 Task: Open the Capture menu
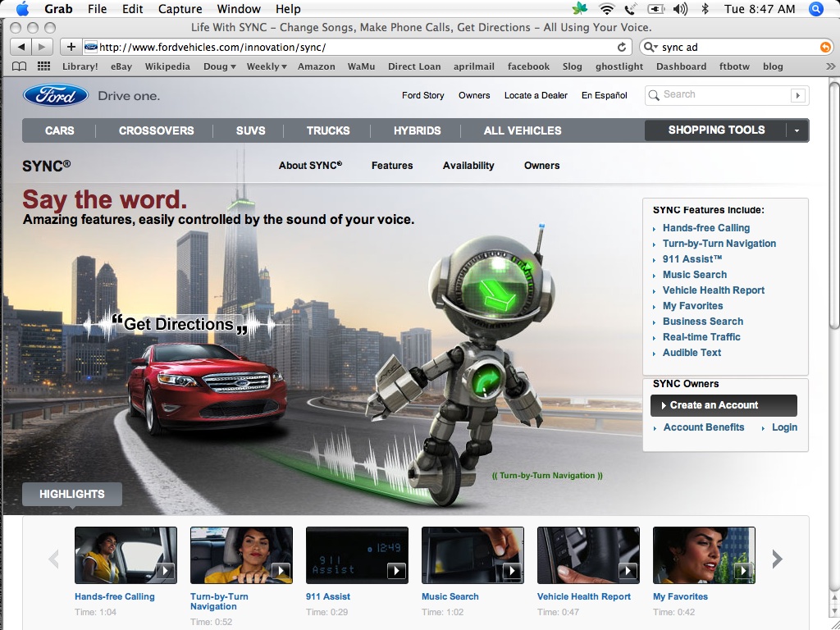click(180, 9)
